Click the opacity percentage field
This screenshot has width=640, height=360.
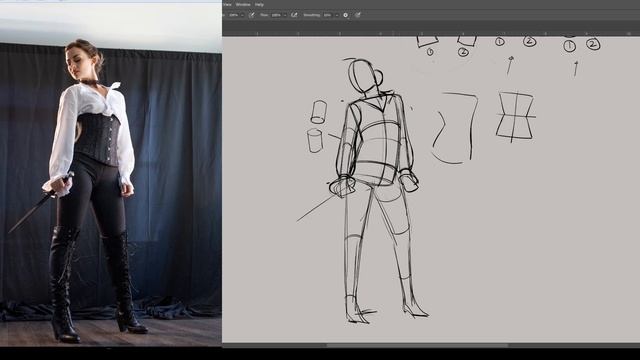pyautogui.click(x=233, y=15)
